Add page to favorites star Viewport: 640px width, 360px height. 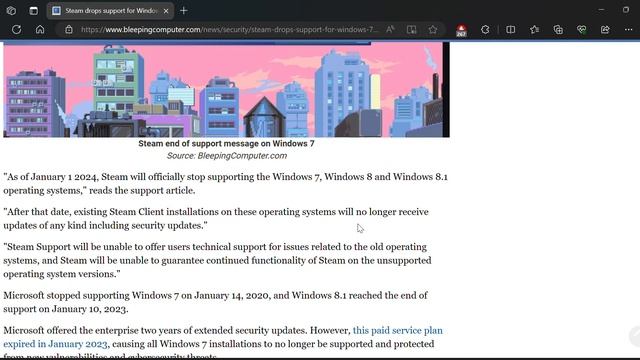point(433,29)
